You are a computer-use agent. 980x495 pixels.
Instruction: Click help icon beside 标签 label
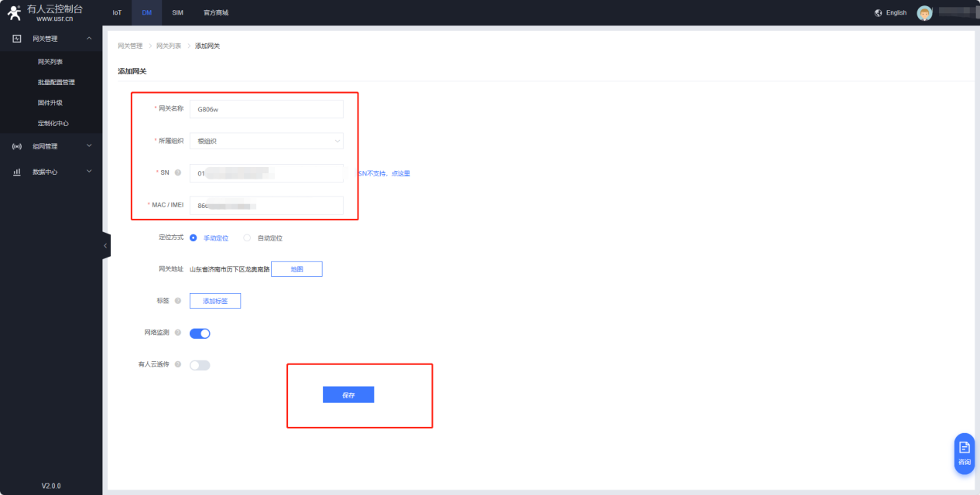[178, 301]
